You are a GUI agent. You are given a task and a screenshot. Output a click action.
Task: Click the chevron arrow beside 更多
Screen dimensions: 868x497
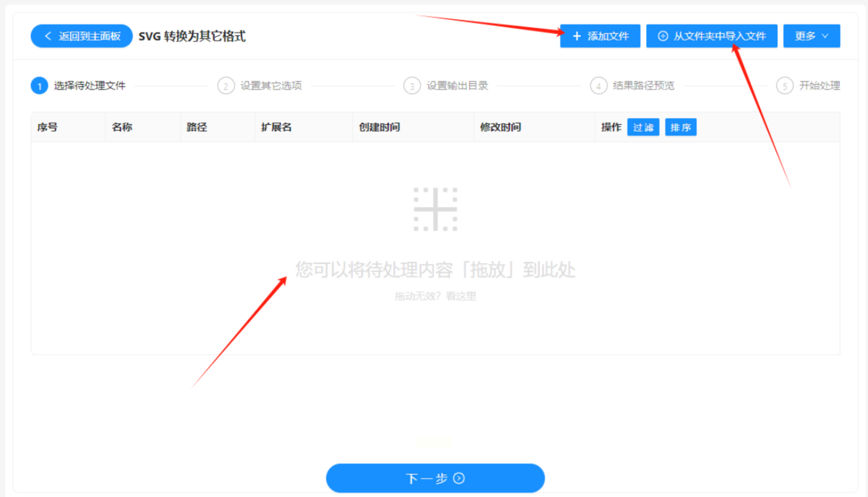[825, 36]
